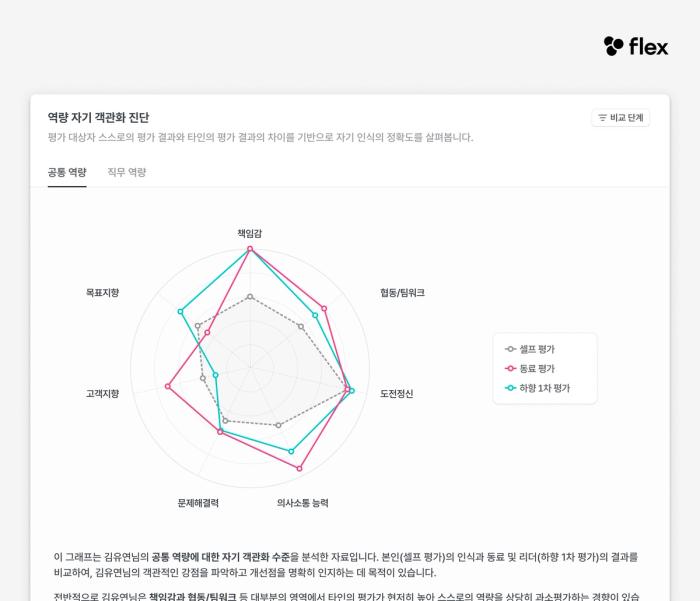Click the teal 하향 1차 평가 legend marker
Viewport: 700px width, 601px height.
click(510, 388)
